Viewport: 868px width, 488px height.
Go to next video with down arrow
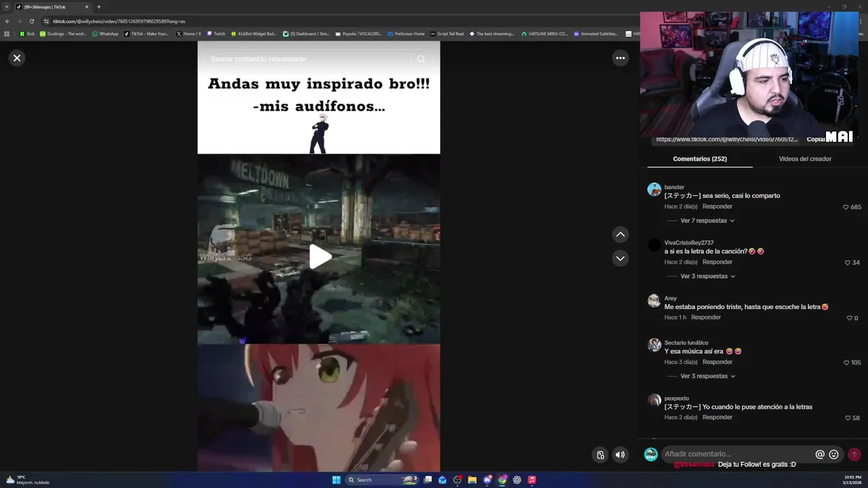[620, 258]
